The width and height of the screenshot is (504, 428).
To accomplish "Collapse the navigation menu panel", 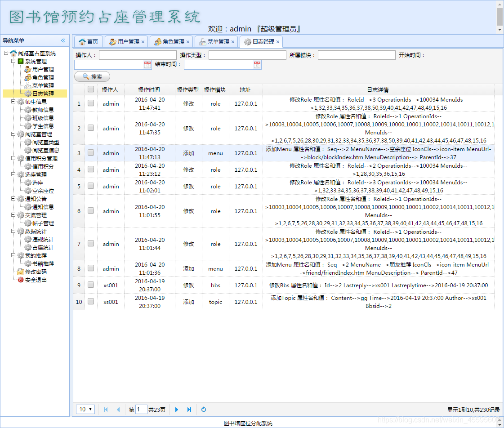I will click(63, 40).
